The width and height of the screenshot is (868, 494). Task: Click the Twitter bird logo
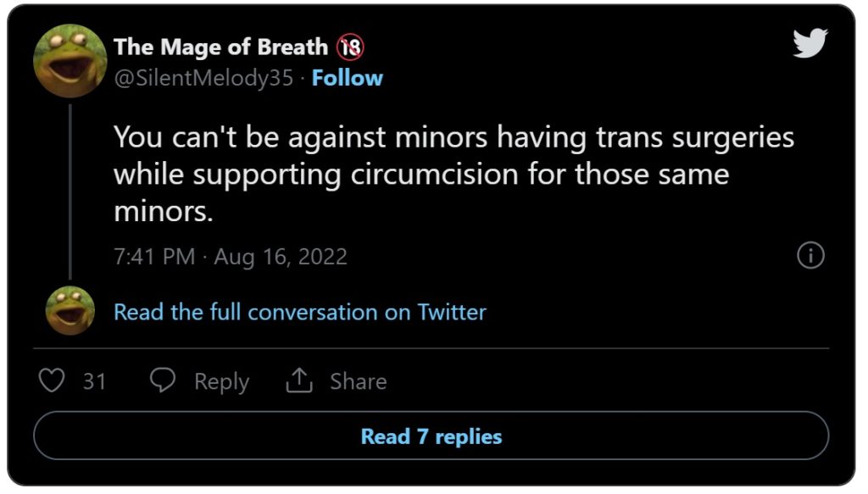[810, 43]
